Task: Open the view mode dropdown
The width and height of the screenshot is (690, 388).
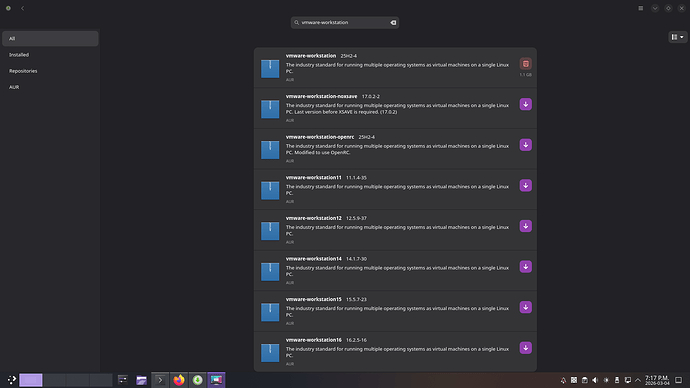Action: [x=678, y=37]
